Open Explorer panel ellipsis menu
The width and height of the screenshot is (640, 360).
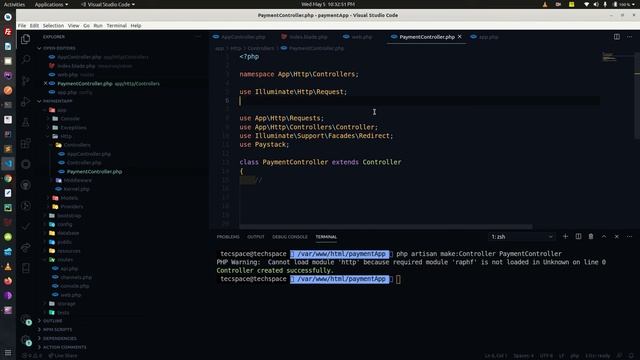click(x=198, y=37)
